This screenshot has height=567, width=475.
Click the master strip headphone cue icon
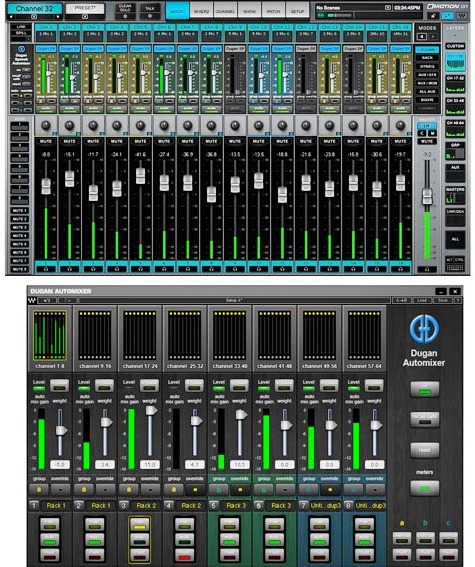(x=427, y=269)
